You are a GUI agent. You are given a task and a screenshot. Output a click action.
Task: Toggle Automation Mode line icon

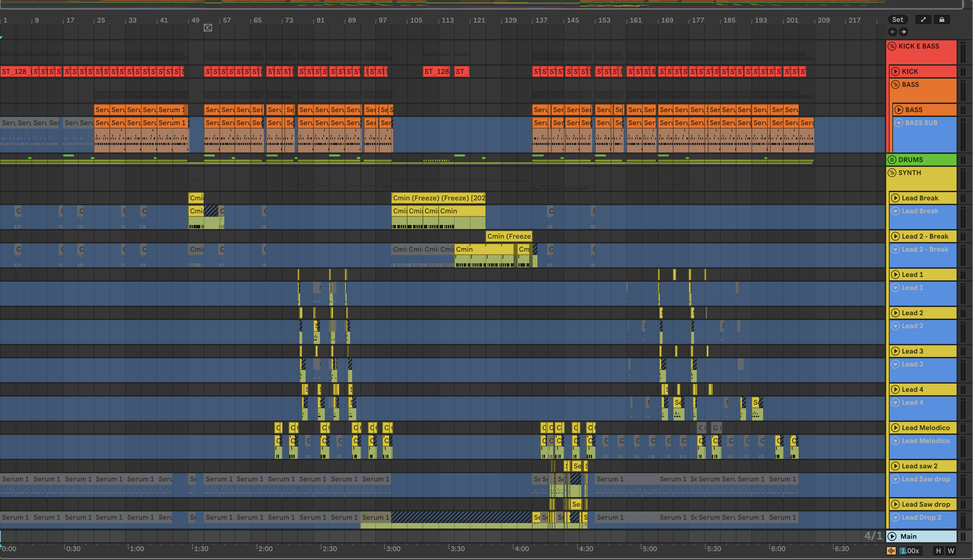(x=923, y=19)
